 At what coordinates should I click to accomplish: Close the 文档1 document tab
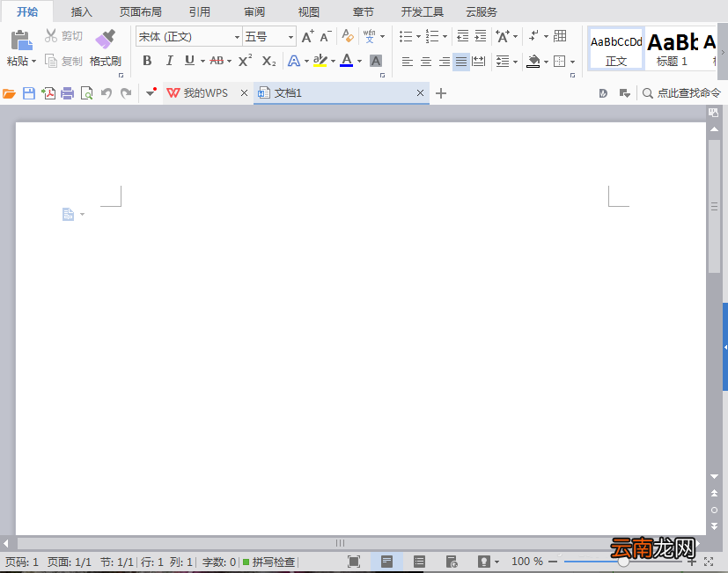[420, 93]
